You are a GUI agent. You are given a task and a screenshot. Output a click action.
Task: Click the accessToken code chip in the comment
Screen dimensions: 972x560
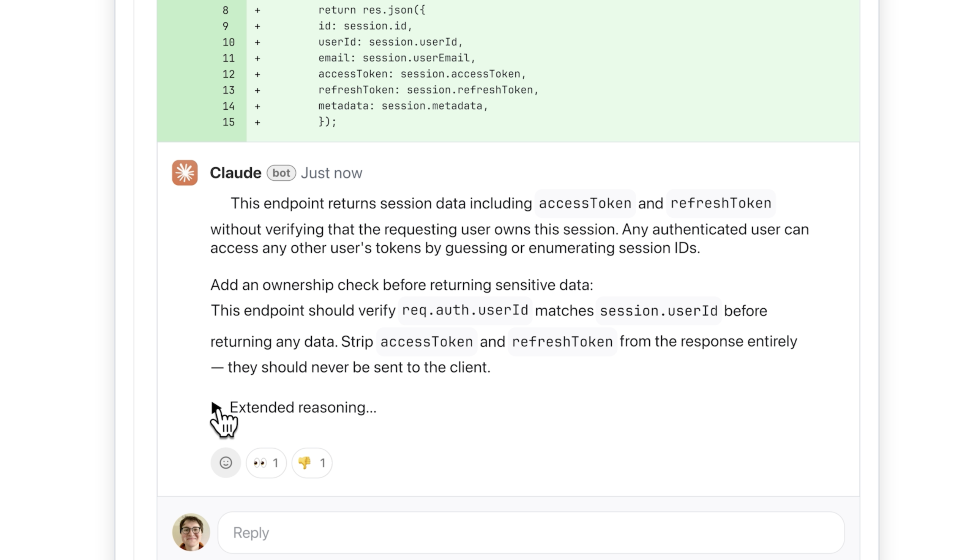(x=585, y=203)
